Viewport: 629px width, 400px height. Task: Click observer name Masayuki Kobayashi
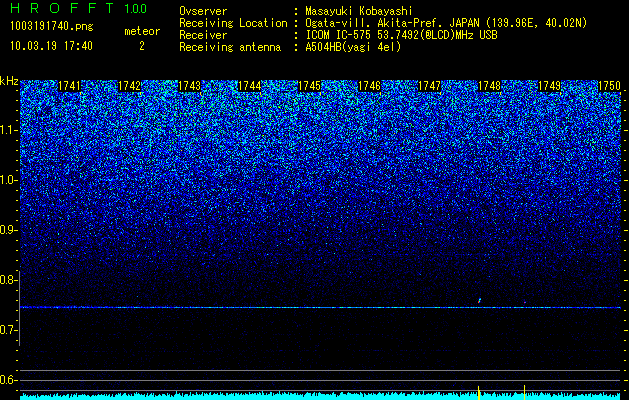(359, 11)
